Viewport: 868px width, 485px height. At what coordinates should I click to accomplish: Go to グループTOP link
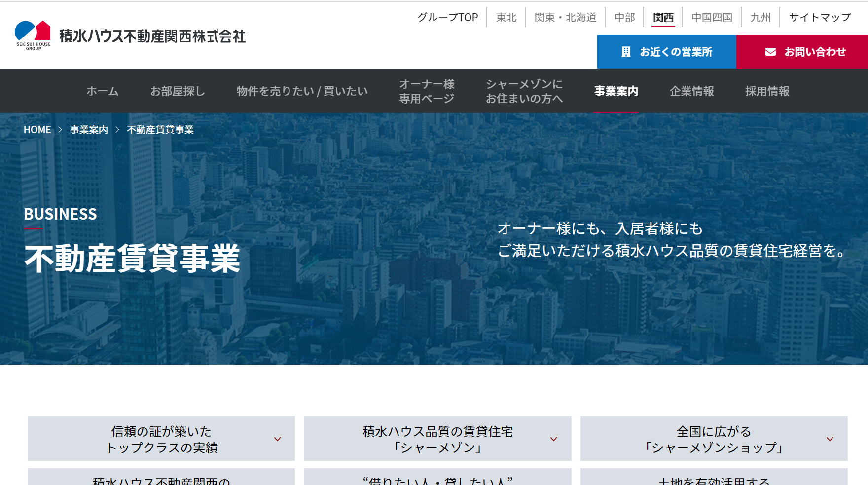point(448,17)
